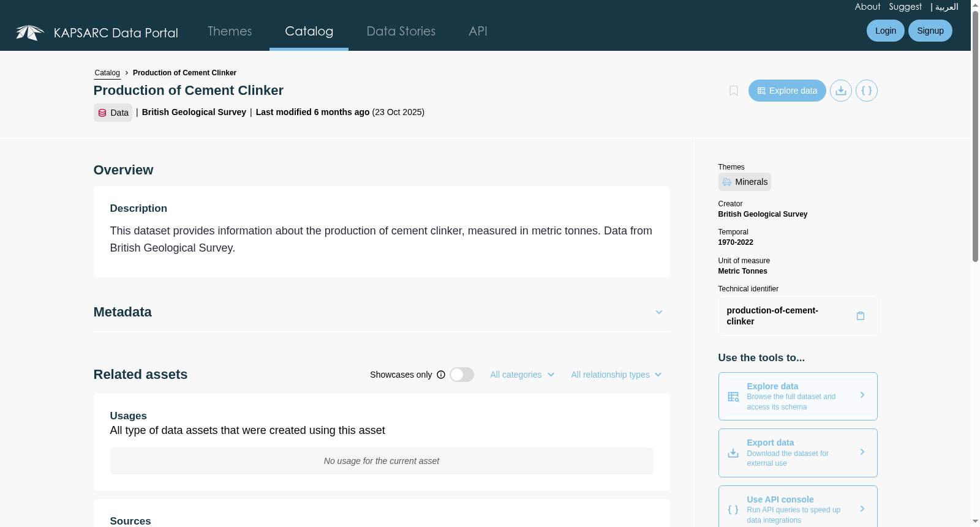Open the About menu link
The image size is (980, 527).
click(x=868, y=7)
